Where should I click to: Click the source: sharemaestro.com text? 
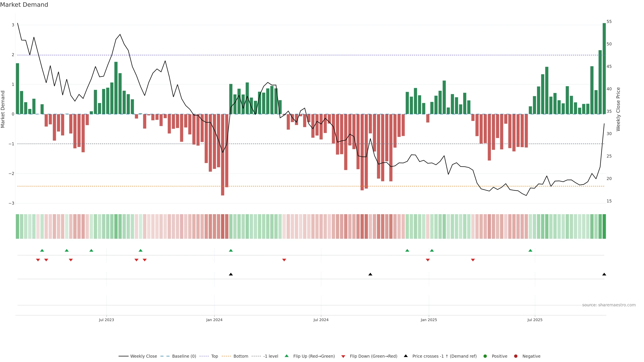609,305
